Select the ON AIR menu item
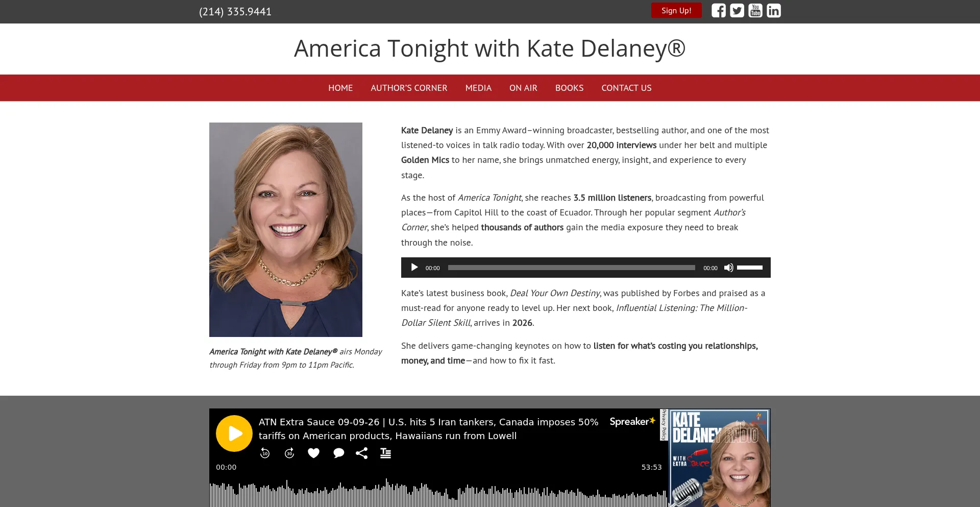 coord(523,88)
